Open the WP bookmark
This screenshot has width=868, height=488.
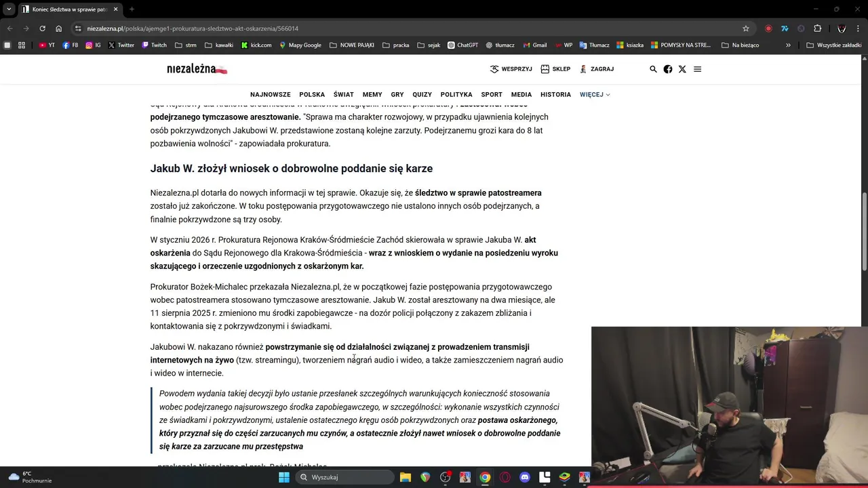pyautogui.click(x=564, y=45)
